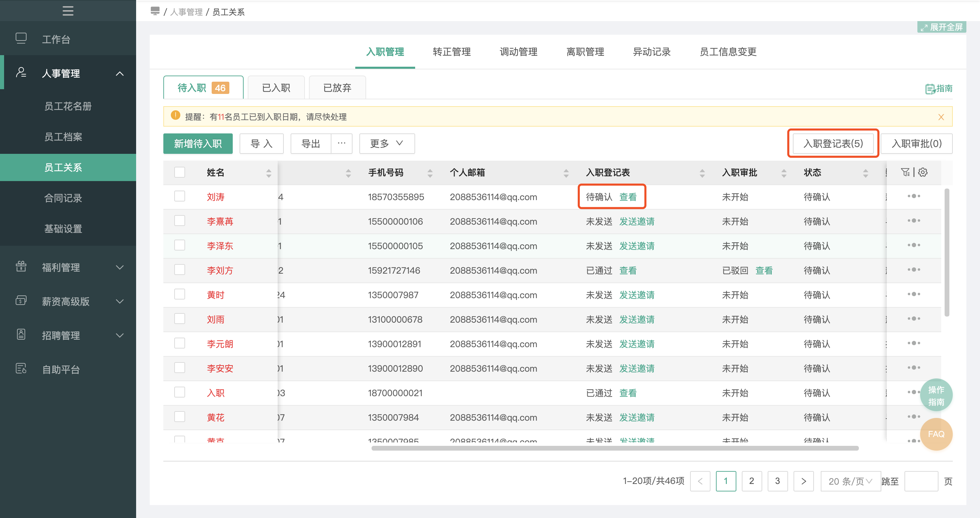The width and height of the screenshot is (980, 518).
Task: Expand the 招聘管理 sidebar section
Action: (119, 335)
